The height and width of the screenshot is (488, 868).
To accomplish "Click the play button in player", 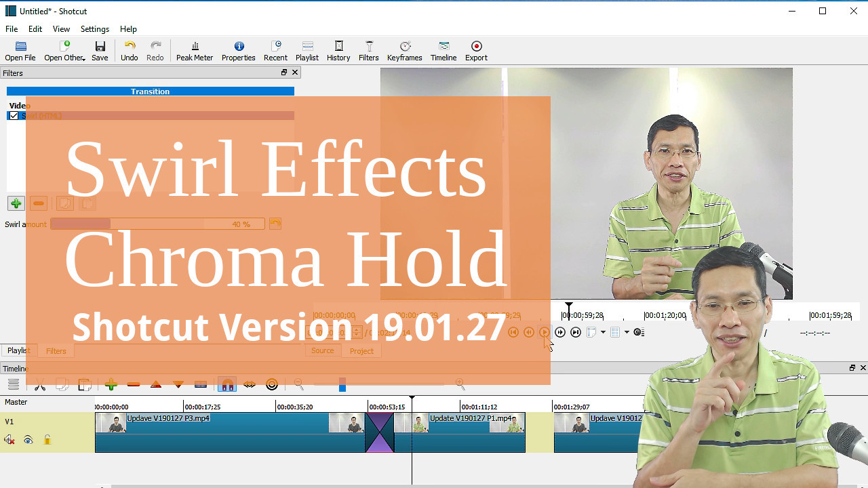I will [x=545, y=332].
